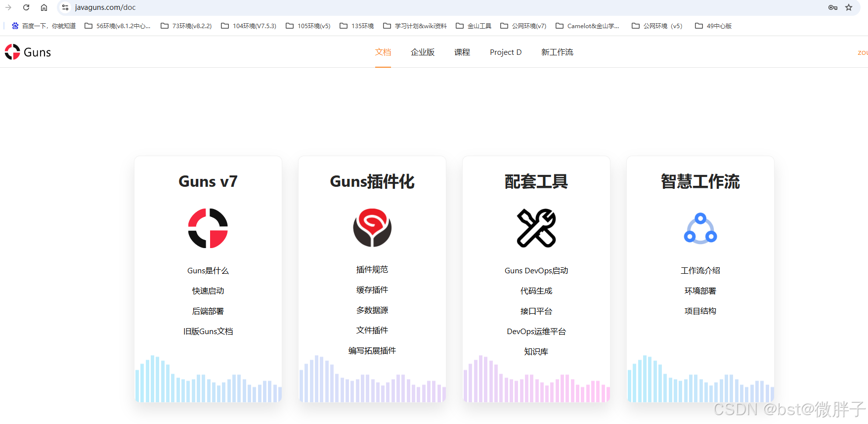The image size is (868, 424).
Task: Click the Guns brand name text
Action: click(37, 52)
